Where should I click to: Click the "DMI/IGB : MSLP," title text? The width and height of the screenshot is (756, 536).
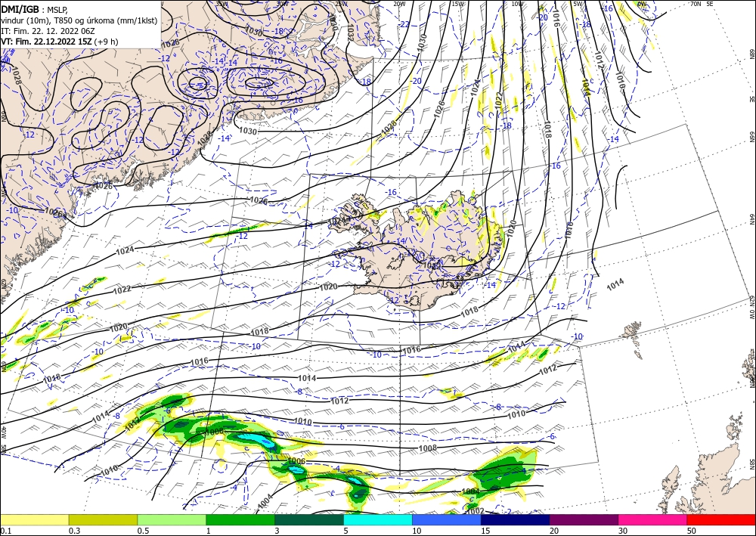tap(35, 8)
